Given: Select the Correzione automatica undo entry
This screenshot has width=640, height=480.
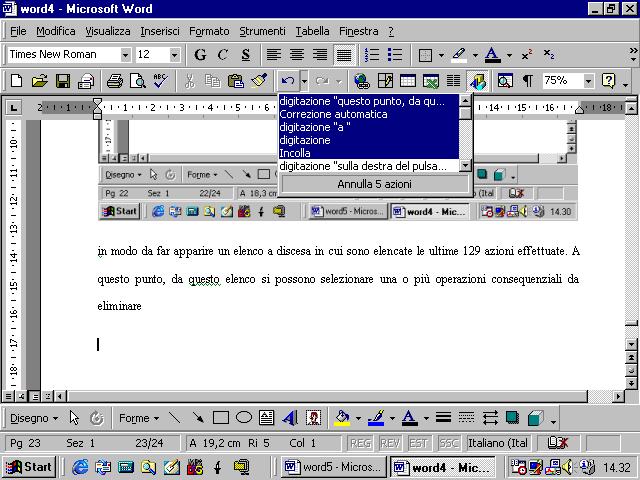Looking at the screenshot, I should [369, 114].
